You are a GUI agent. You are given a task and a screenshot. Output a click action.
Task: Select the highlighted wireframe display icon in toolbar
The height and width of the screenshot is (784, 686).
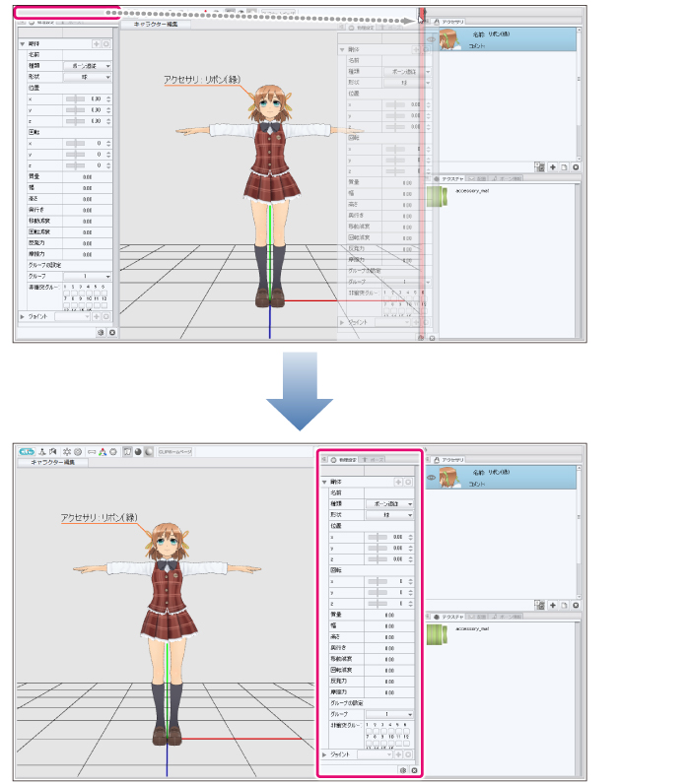pyautogui.click(x=128, y=451)
